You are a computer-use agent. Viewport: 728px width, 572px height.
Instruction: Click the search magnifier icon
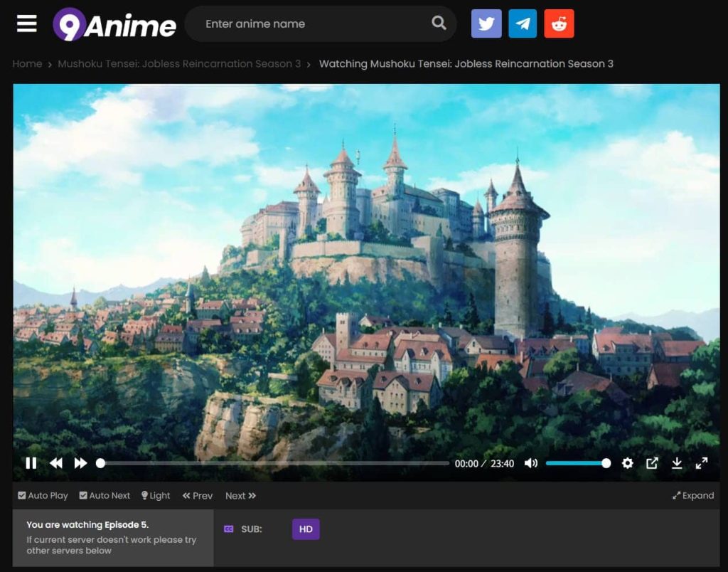tap(439, 22)
